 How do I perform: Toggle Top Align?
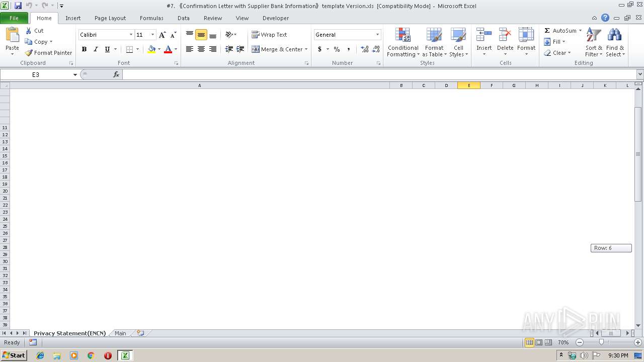(190, 35)
